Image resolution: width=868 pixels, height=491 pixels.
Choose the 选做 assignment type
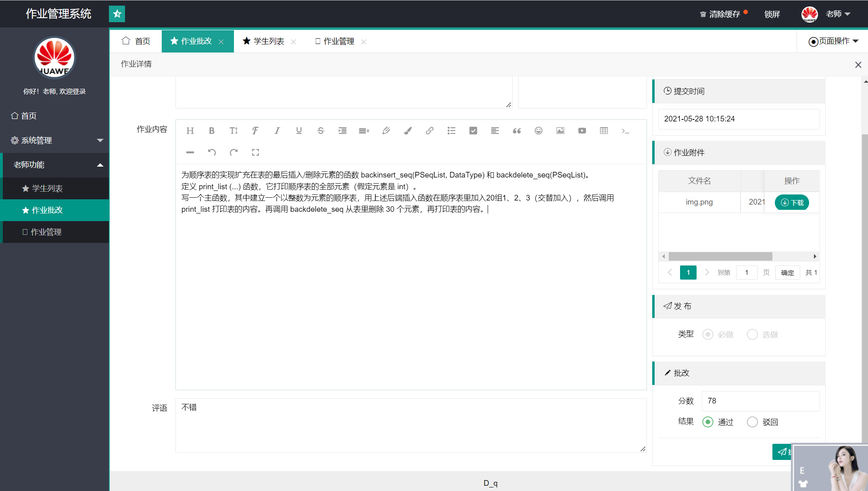tap(752, 334)
